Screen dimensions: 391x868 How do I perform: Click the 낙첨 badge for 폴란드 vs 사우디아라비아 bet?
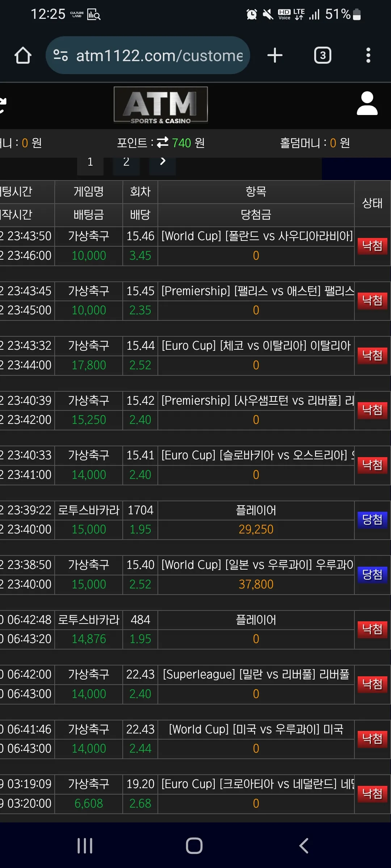tap(372, 246)
